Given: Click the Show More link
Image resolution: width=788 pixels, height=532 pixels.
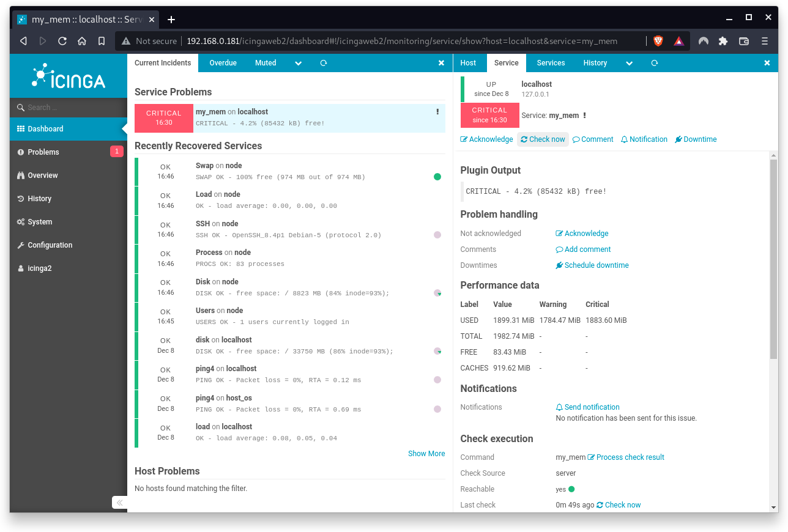Looking at the screenshot, I should point(426,453).
